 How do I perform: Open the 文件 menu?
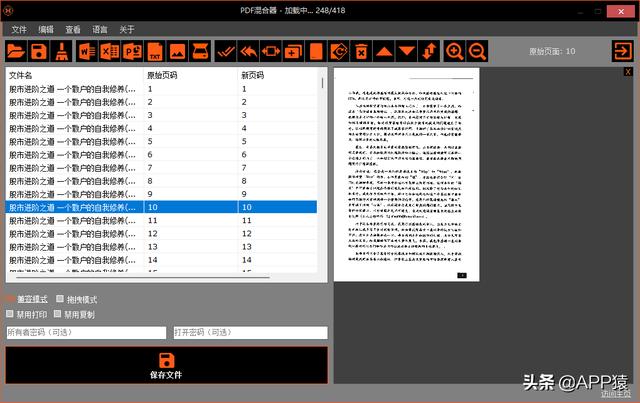(x=19, y=29)
